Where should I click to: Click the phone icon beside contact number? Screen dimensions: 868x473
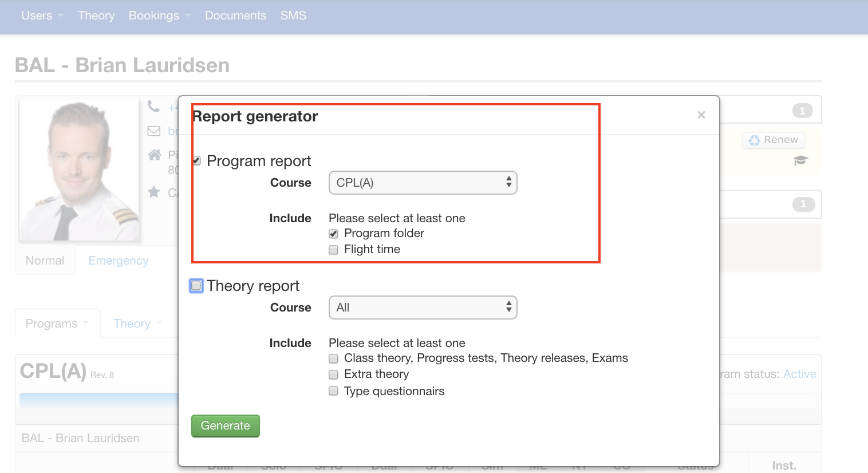click(x=153, y=107)
